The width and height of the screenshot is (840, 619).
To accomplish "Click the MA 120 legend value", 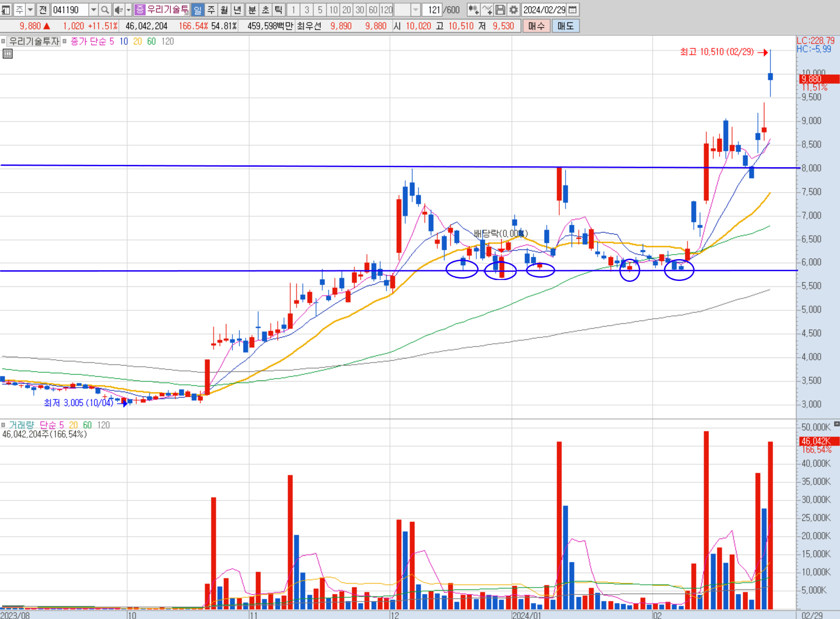I will (x=168, y=41).
